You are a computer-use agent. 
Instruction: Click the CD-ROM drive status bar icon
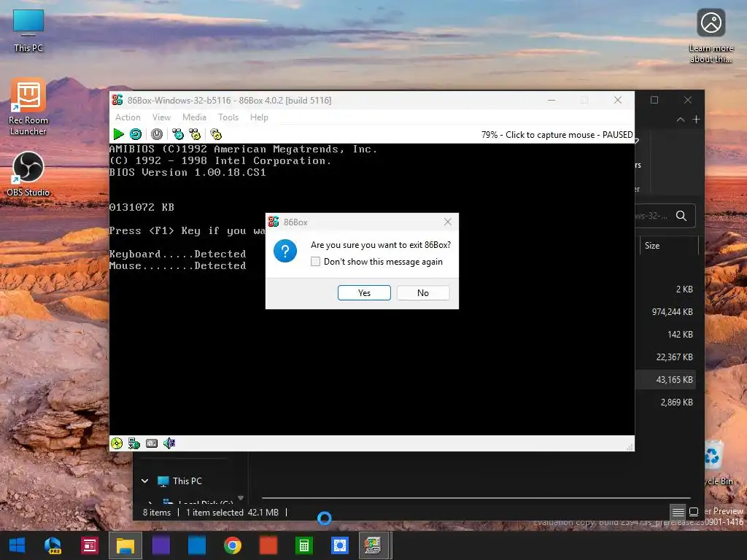(x=117, y=443)
